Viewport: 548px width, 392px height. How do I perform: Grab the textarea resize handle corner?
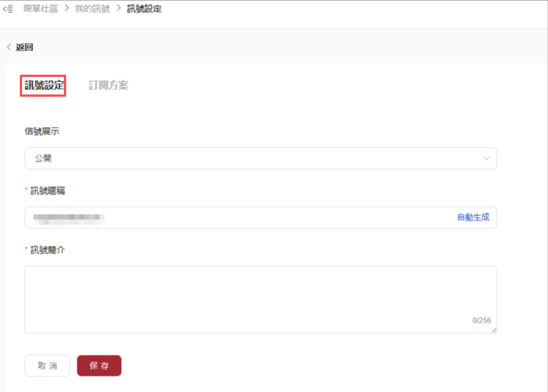click(494, 330)
